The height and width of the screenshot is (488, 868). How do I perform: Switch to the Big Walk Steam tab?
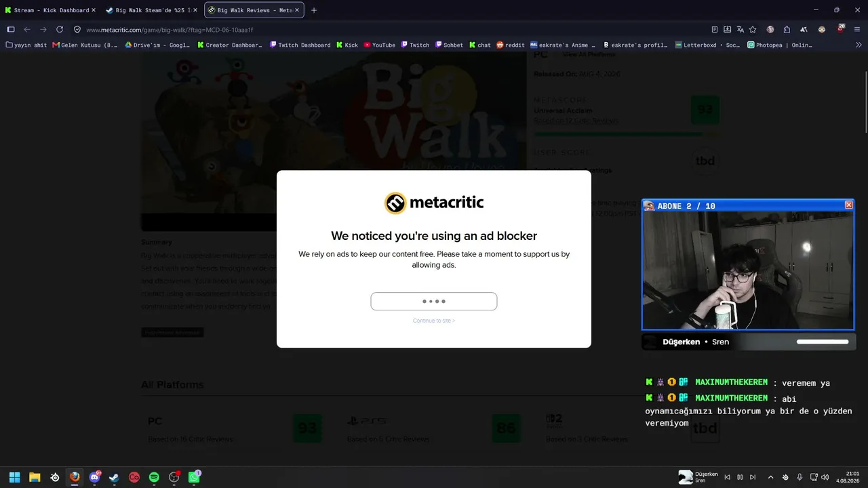pos(152,10)
